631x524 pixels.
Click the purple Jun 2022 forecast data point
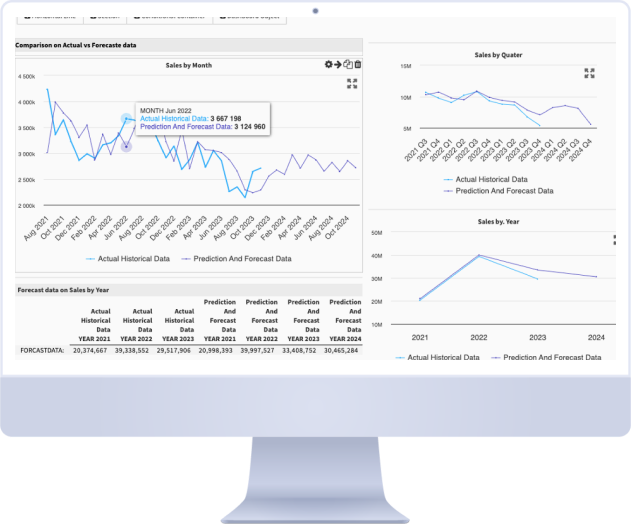point(127,147)
